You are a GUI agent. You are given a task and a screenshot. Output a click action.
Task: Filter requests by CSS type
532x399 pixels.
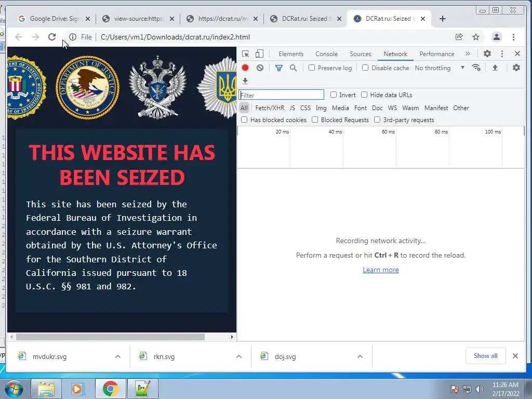[305, 108]
